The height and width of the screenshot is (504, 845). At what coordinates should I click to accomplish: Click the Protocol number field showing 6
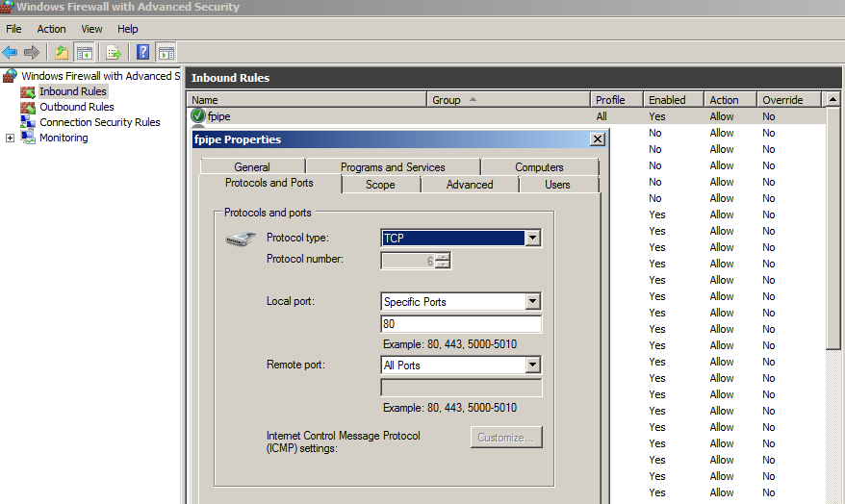(x=409, y=262)
